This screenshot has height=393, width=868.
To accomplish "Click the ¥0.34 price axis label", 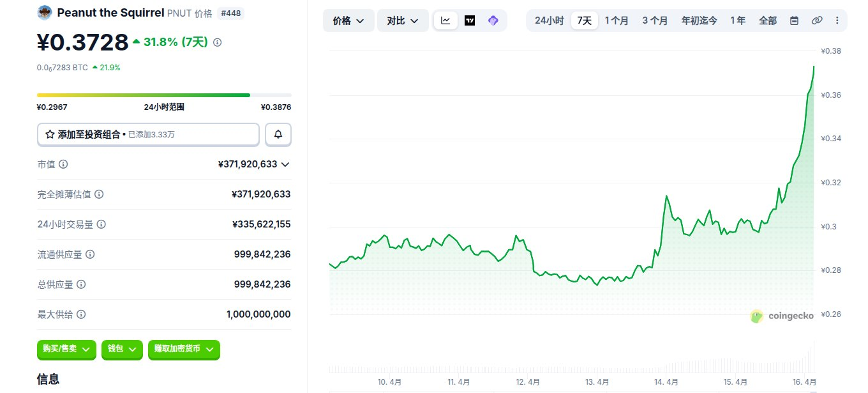I will pyautogui.click(x=832, y=139).
